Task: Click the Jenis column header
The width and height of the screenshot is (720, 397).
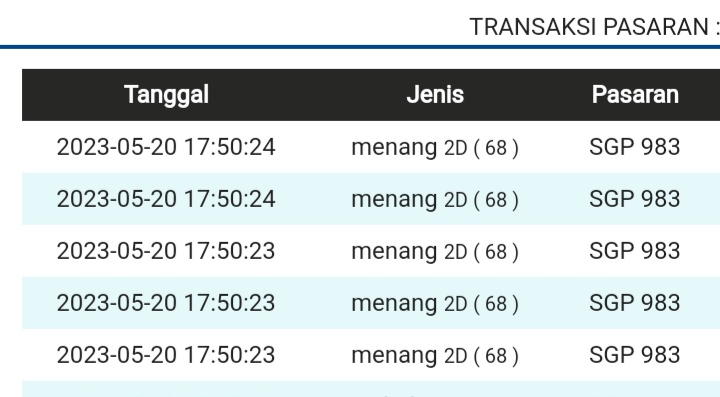Action: click(435, 95)
